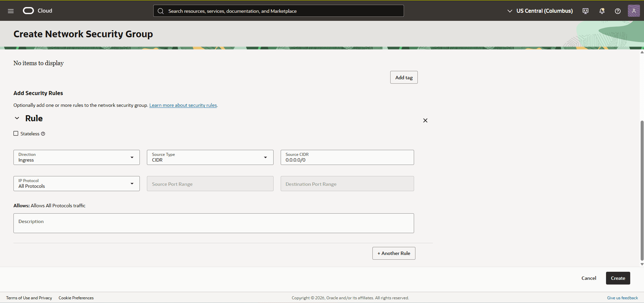This screenshot has width=644, height=303.
Task: Click the scrollbar down arrow
Action: (x=642, y=264)
